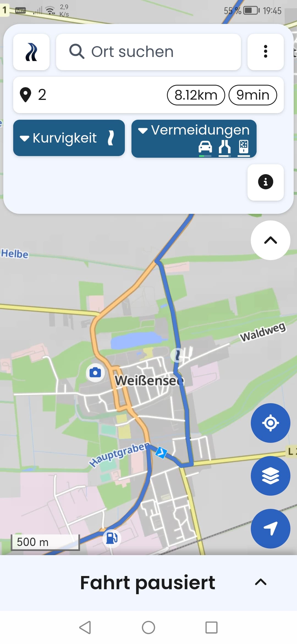The image size is (297, 644).
Task: Tap the fuel station marker
Action: coord(112,538)
